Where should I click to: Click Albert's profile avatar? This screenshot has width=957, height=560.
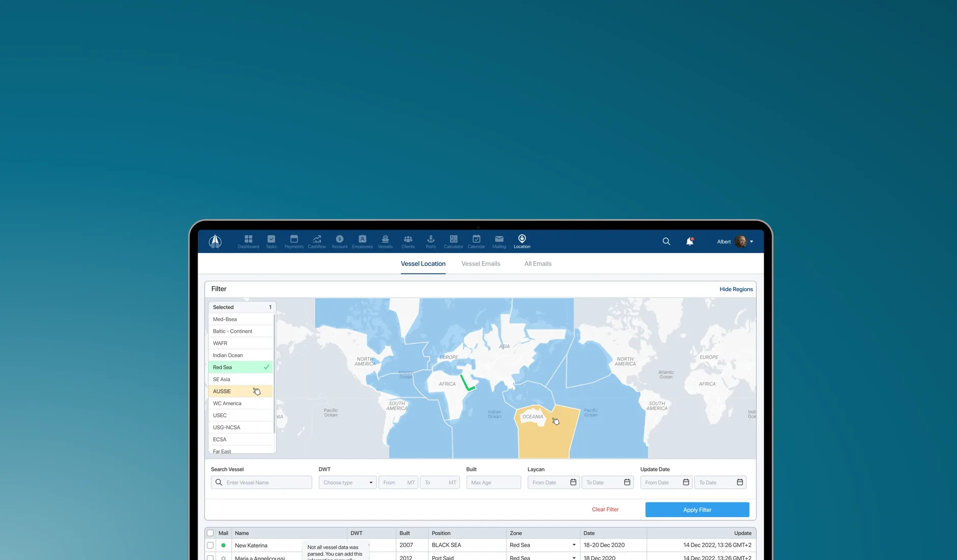tap(741, 241)
